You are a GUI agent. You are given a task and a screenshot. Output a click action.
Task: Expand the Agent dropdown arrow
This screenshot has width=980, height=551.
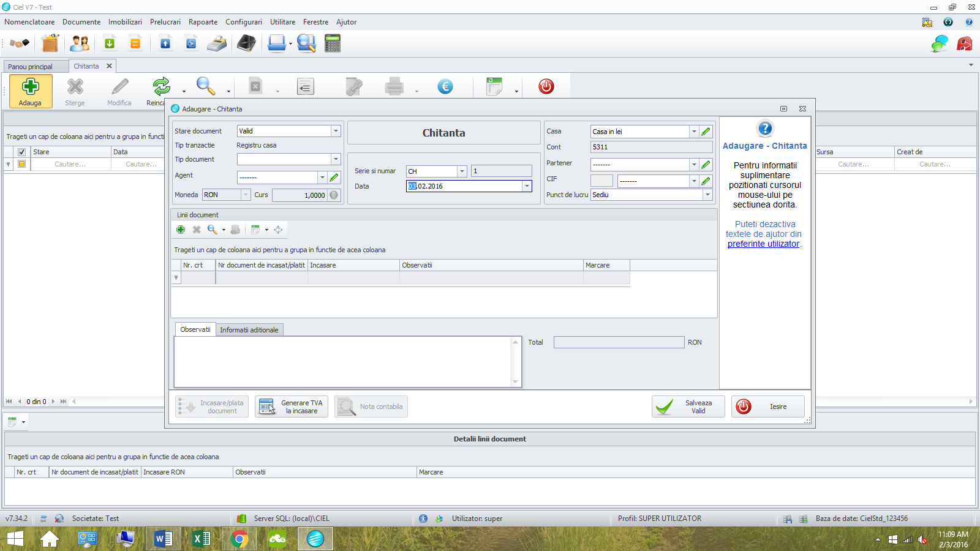tap(322, 178)
